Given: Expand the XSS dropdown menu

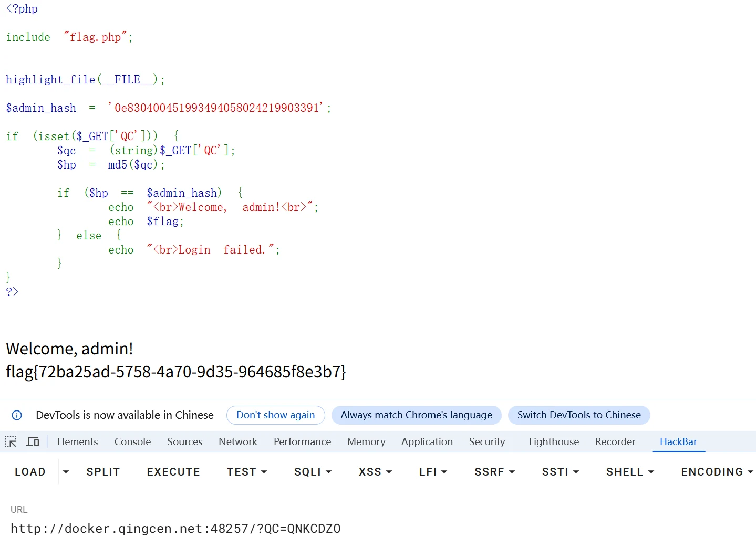Looking at the screenshot, I should [x=376, y=472].
